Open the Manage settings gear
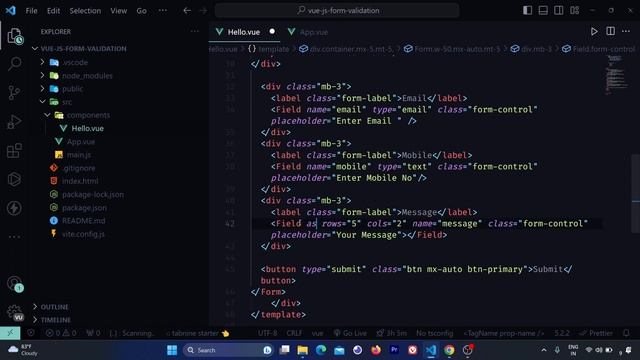This screenshot has height=360, width=640. coord(15,312)
